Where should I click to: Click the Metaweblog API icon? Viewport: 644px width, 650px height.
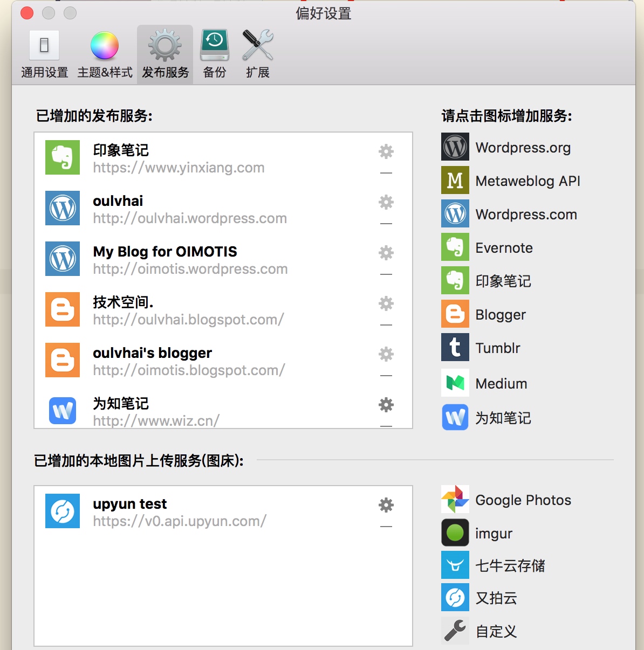455,181
